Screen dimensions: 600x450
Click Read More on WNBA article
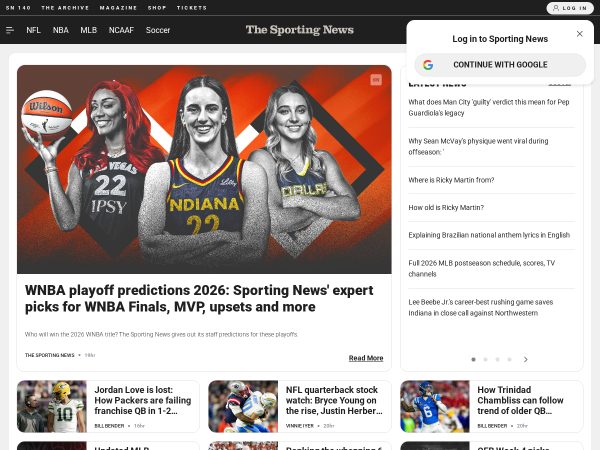pos(366,358)
